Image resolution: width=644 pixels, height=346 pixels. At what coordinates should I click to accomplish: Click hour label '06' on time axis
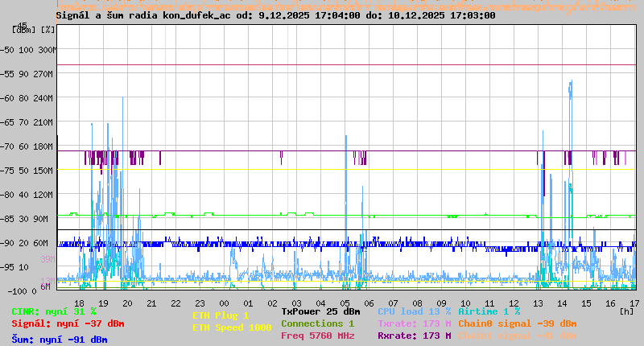369,303
